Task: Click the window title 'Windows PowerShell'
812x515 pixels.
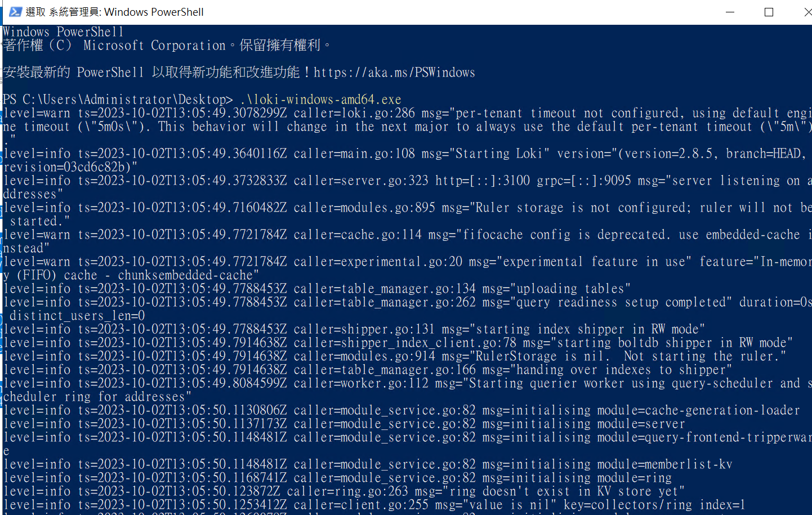Action: [x=154, y=12]
